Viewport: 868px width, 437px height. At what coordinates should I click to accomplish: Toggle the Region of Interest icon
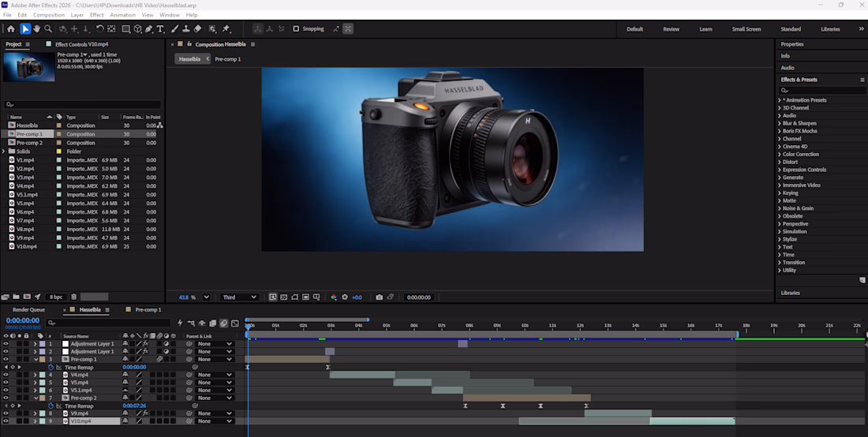pos(305,297)
